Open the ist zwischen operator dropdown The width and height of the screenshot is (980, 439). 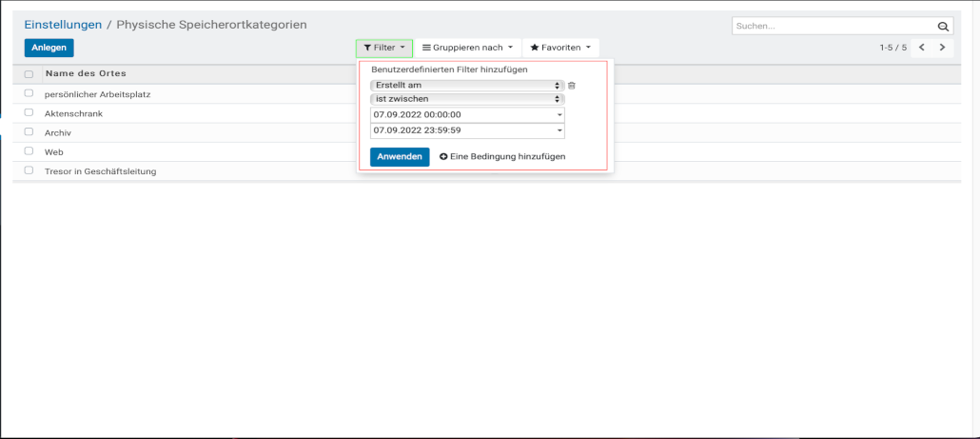click(466, 99)
